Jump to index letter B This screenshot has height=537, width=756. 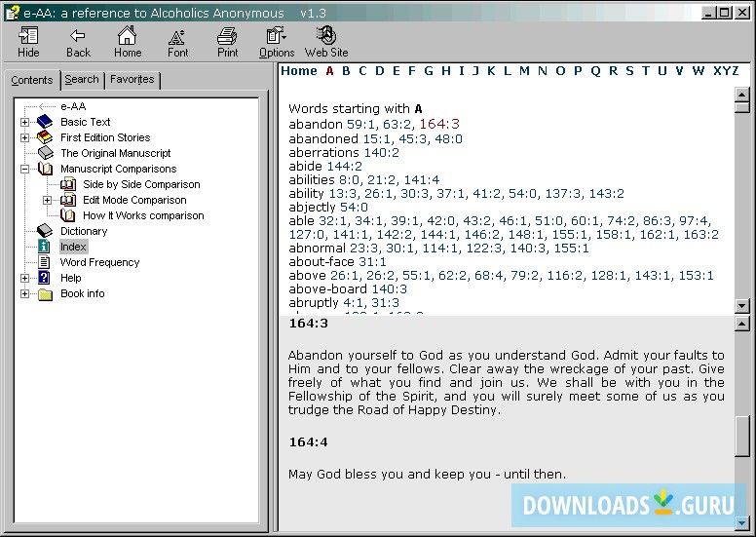click(x=346, y=71)
